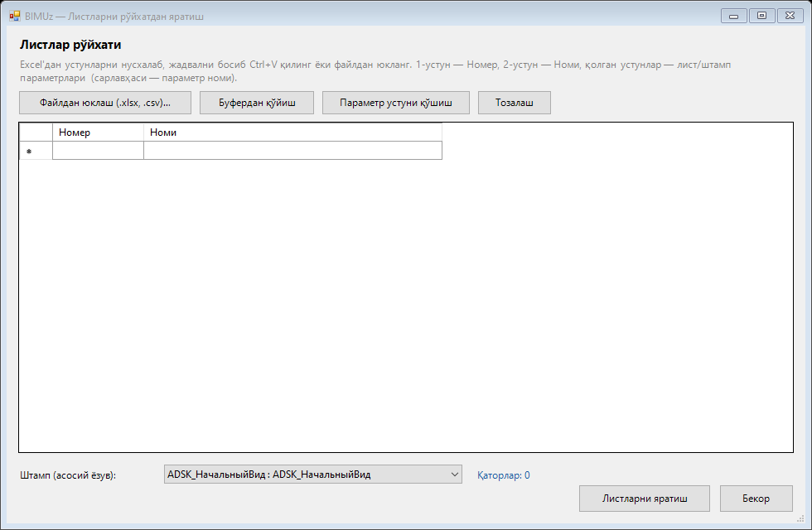Paste from clipboard with Буфердан қўйиш
812x530 pixels.
[257, 103]
